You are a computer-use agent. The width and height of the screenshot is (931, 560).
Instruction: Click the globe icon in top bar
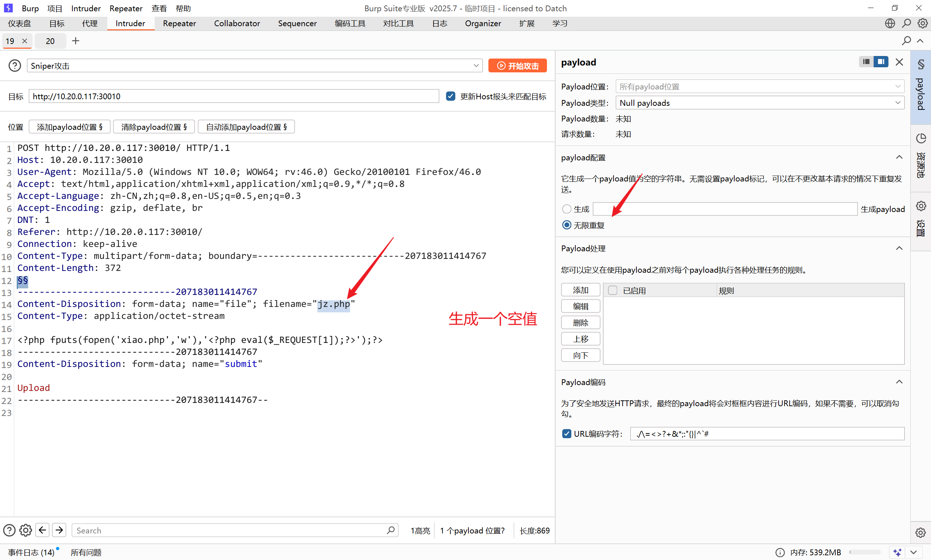point(890,23)
